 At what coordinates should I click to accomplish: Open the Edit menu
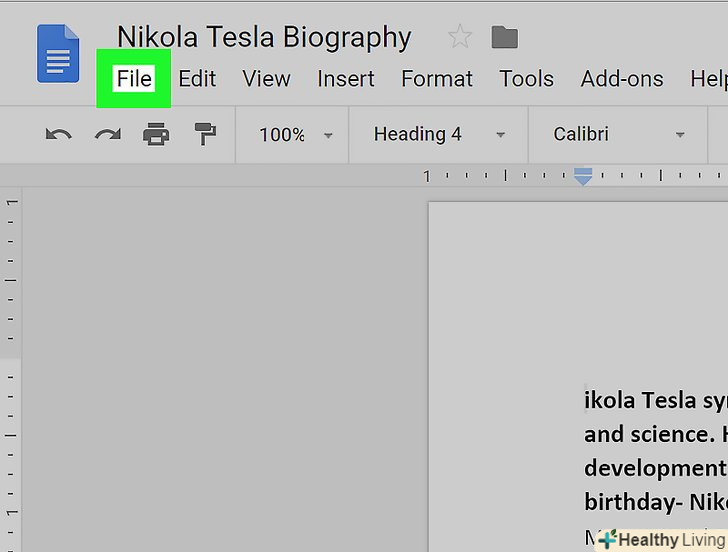[197, 79]
